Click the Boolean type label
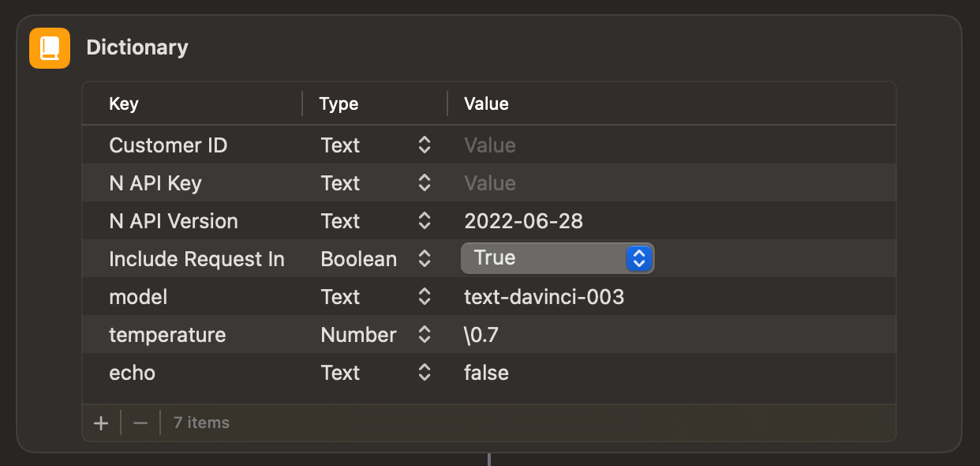 [x=358, y=259]
